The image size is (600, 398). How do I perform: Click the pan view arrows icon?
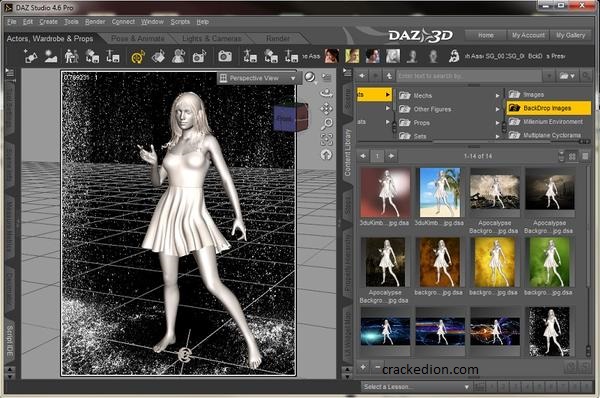[x=326, y=109]
